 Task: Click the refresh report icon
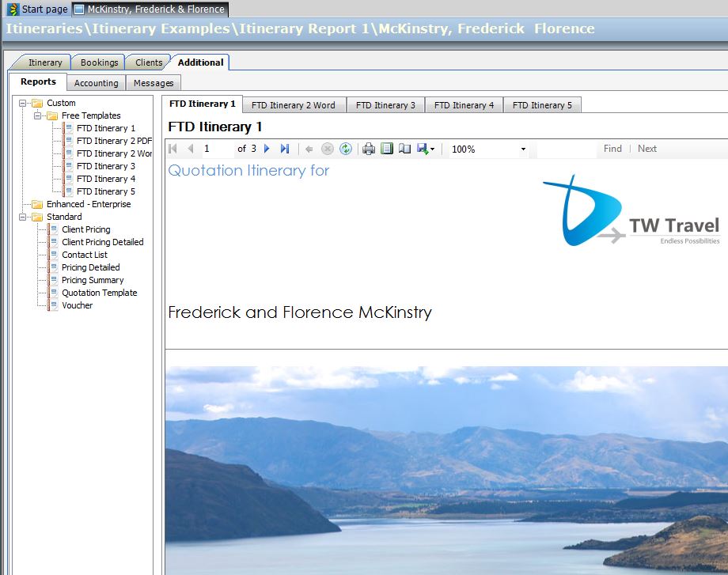346,149
